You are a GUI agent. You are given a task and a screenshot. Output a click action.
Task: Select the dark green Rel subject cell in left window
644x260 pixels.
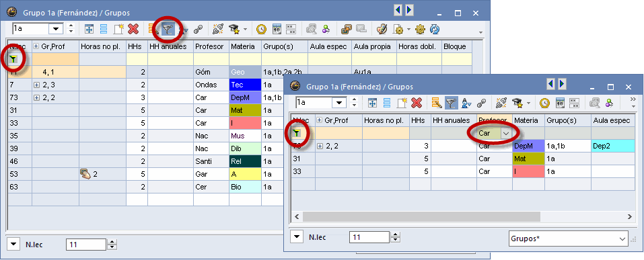coord(245,161)
